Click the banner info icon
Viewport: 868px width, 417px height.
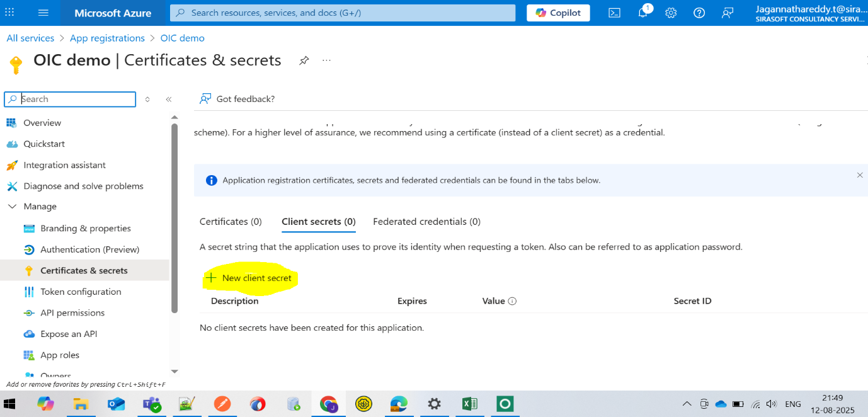click(x=212, y=180)
